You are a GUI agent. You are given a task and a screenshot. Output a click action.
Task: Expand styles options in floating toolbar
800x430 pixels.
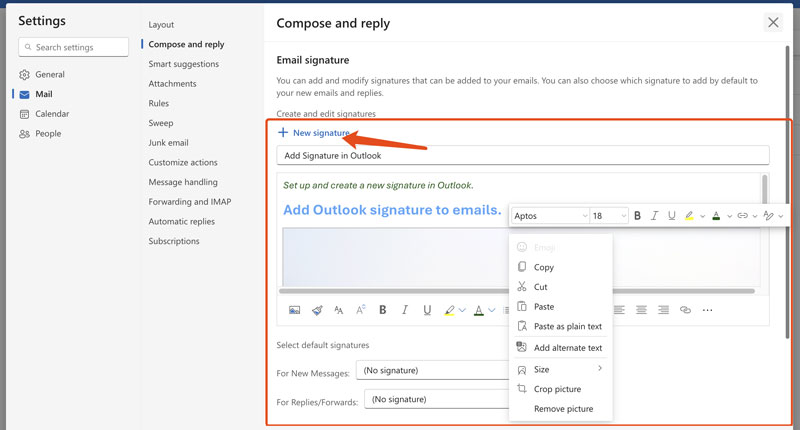[x=781, y=216]
